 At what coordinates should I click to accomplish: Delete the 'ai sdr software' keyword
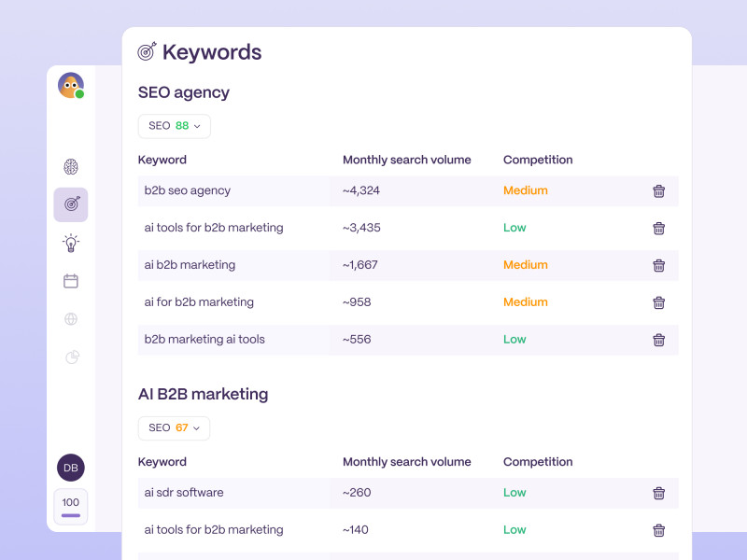coord(659,493)
